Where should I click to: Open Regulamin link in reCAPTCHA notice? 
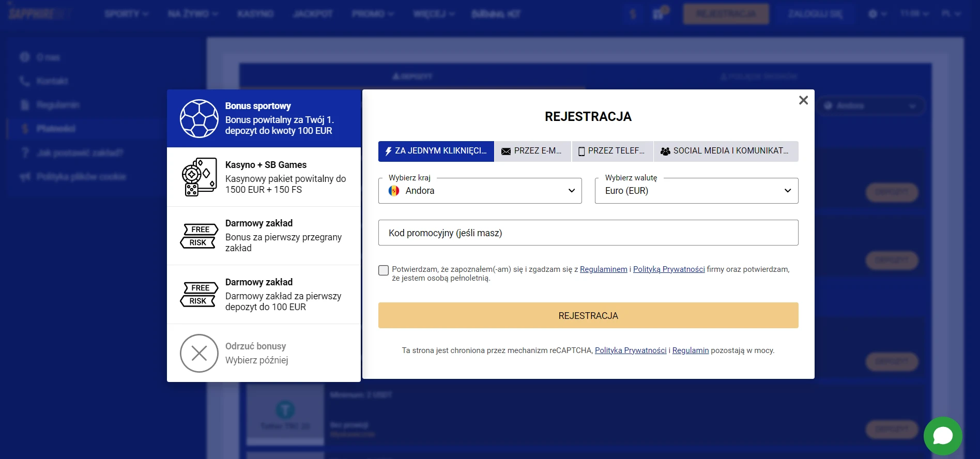coord(691,350)
